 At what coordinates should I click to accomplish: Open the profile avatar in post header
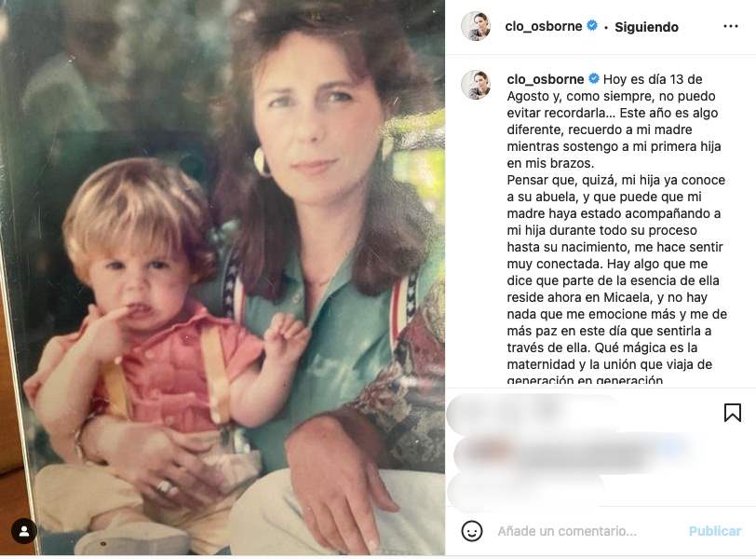(x=476, y=27)
